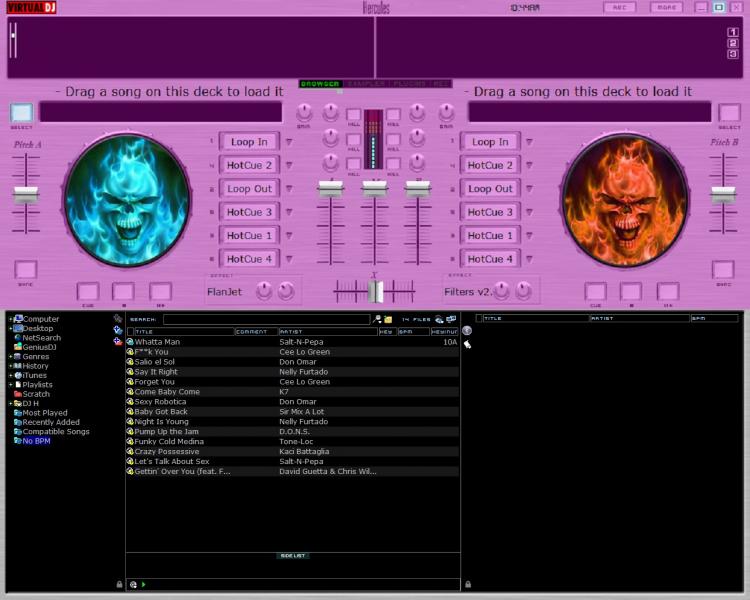Sort songs by the Artist column header

point(328,331)
